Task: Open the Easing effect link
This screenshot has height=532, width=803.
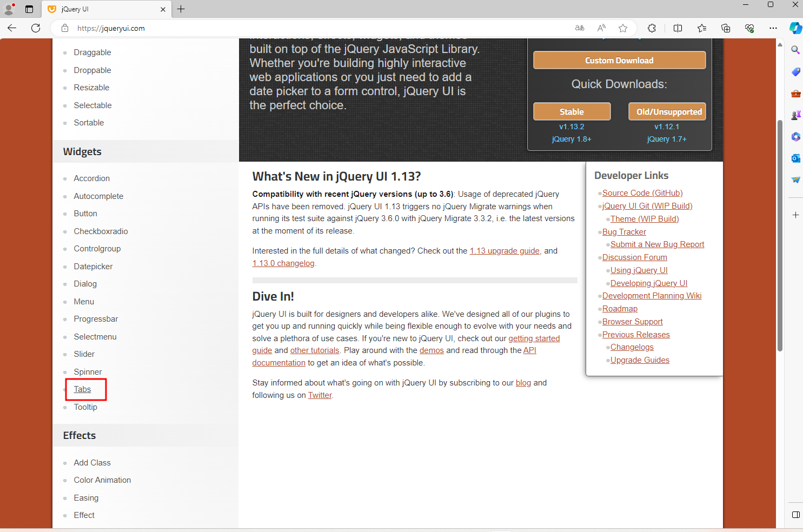Action: [86, 498]
